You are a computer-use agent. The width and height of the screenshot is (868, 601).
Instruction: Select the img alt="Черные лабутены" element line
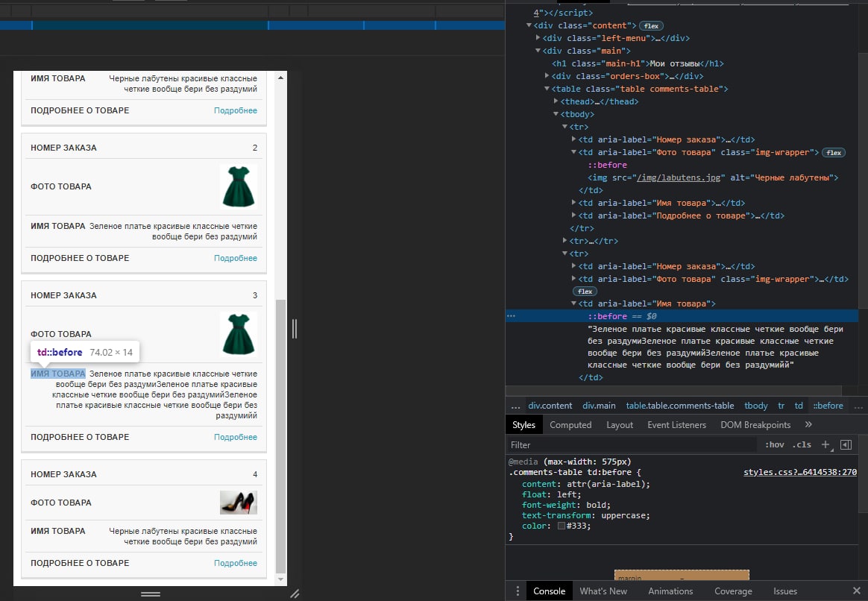click(x=713, y=177)
